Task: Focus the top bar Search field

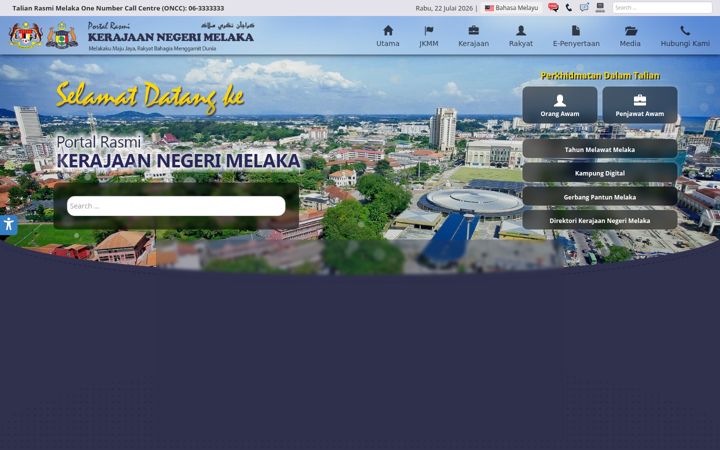Action: [x=662, y=7]
